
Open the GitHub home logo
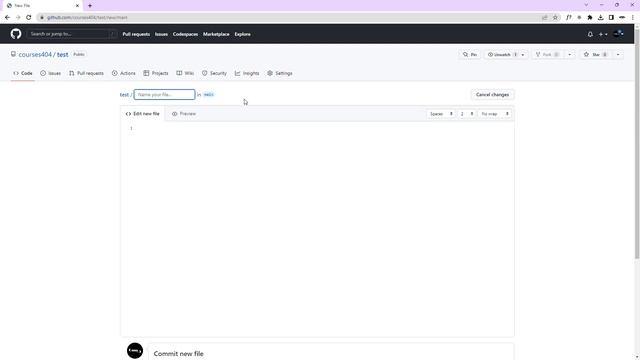click(x=16, y=34)
